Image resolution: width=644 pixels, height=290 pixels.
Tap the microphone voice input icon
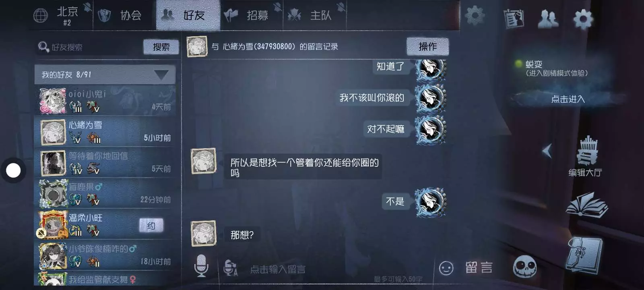(201, 266)
